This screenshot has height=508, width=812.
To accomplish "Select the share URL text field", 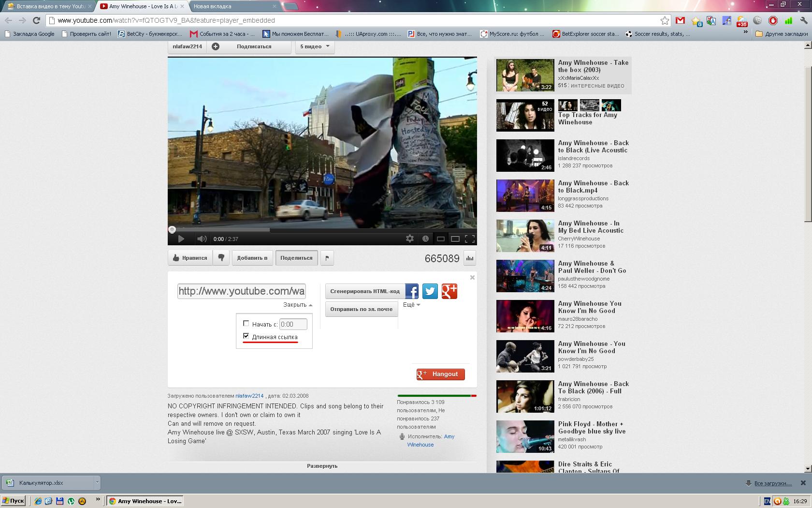I will [241, 291].
